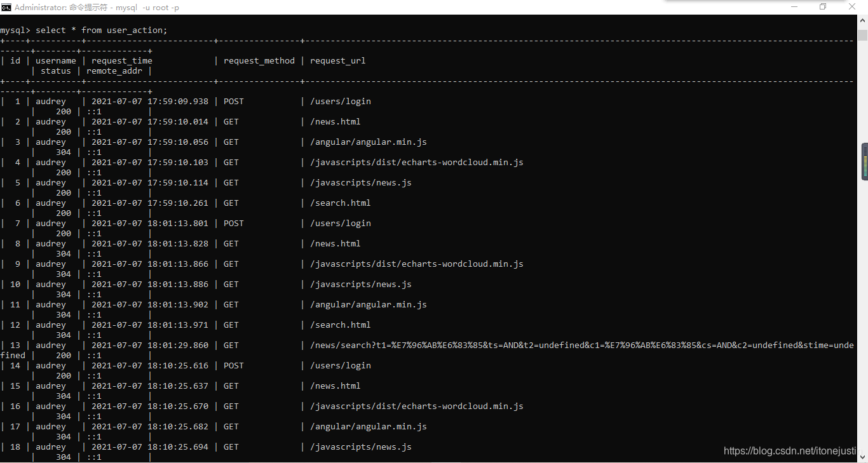Click timestamp '2021-07-07 17:59:09.938'
This screenshot has height=463, width=868.
click(150, 102)
